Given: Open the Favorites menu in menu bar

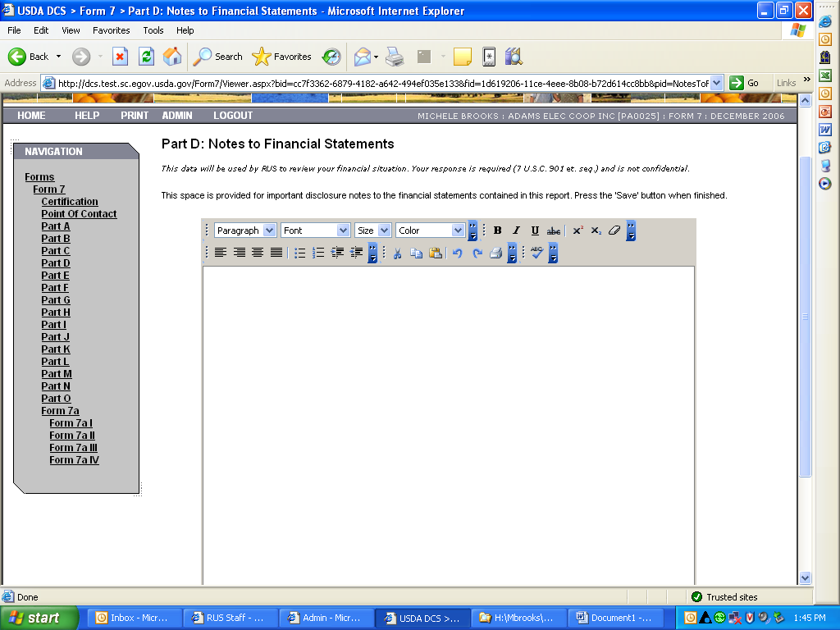Looking at the screenshot, I should point(111,30).
